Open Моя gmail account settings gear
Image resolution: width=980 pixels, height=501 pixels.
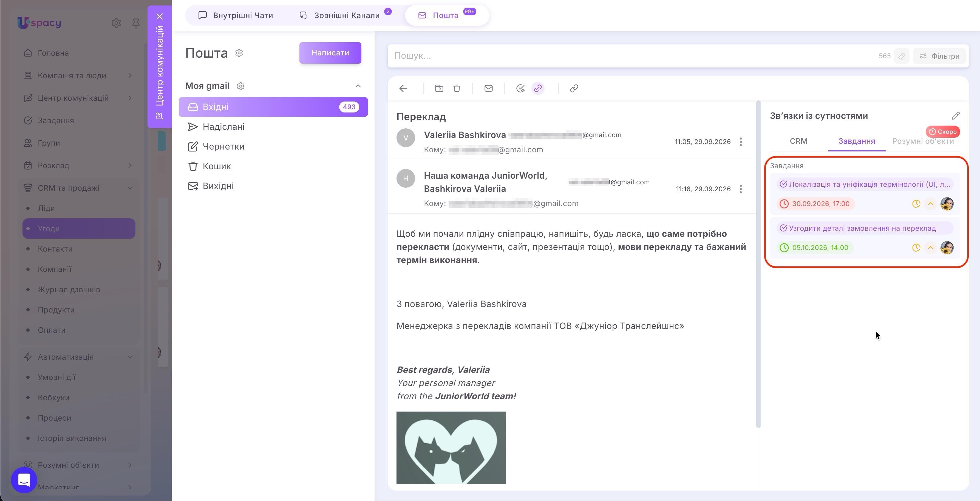click(x=240, y=86)
